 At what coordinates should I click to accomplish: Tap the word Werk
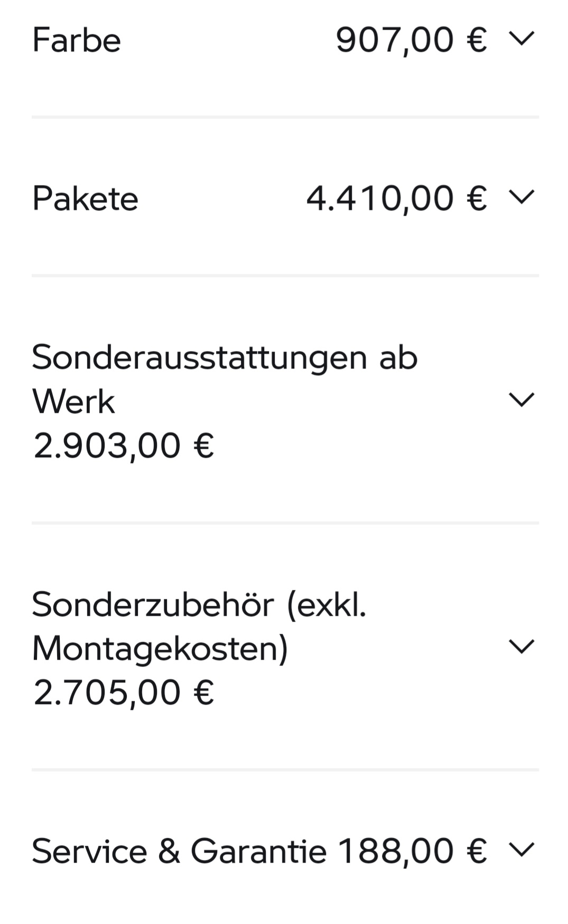(73, 402)
